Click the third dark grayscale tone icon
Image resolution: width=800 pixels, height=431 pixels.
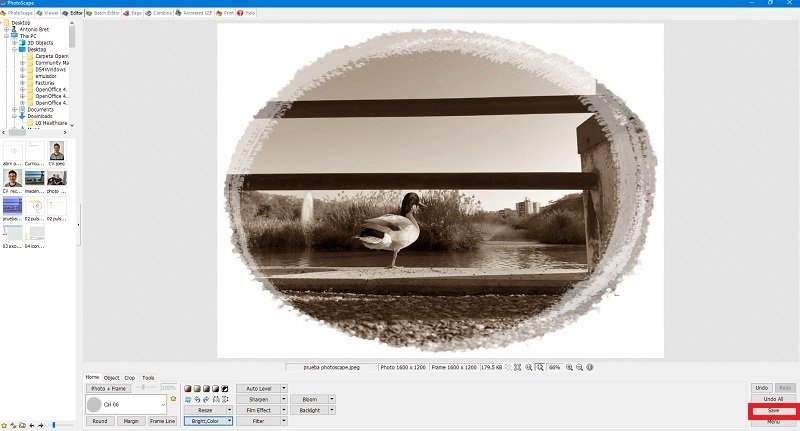206,389
